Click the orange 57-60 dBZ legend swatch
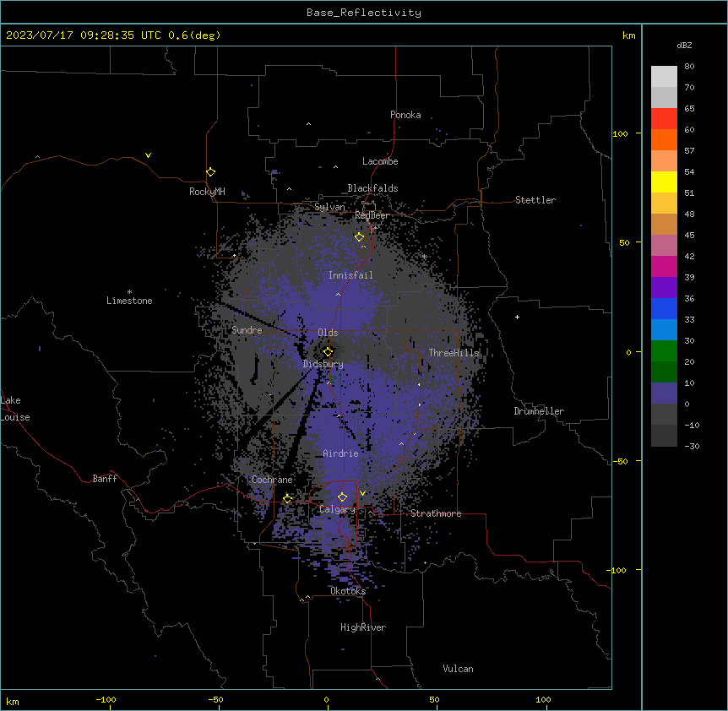728x711 pixels. (664, 139)
